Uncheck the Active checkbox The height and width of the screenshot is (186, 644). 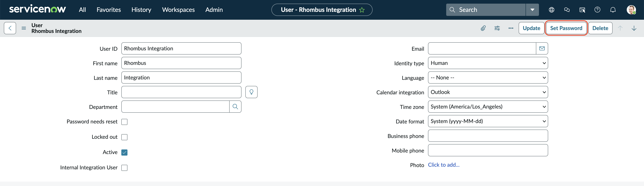124,152
